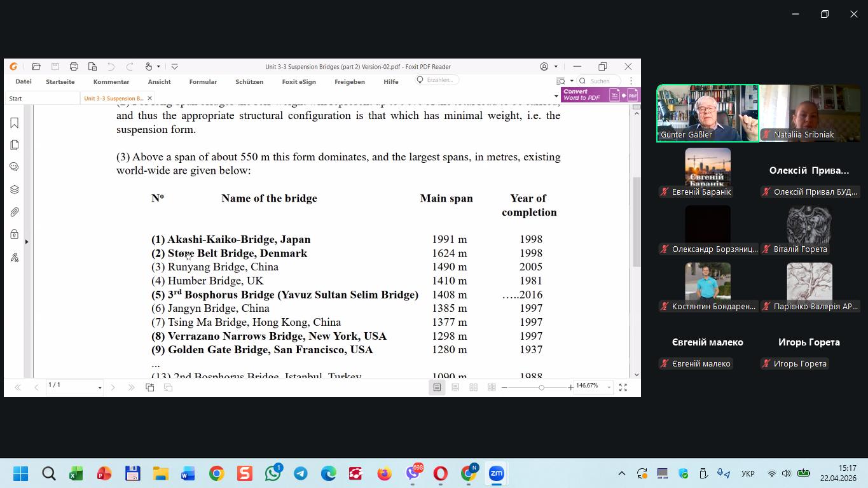The width and height of the screenshot is (868, 488).
Task: Enter fullscreen mode from status bar
Action: pyautogui.click(x=623, y=387)
